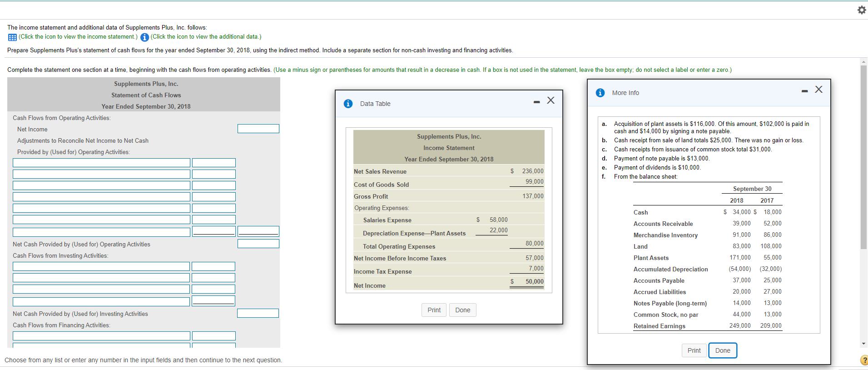The height and width of the screenshot is (370, 868).
Task: Click the Net Income amount field
Action: point(258,129)
